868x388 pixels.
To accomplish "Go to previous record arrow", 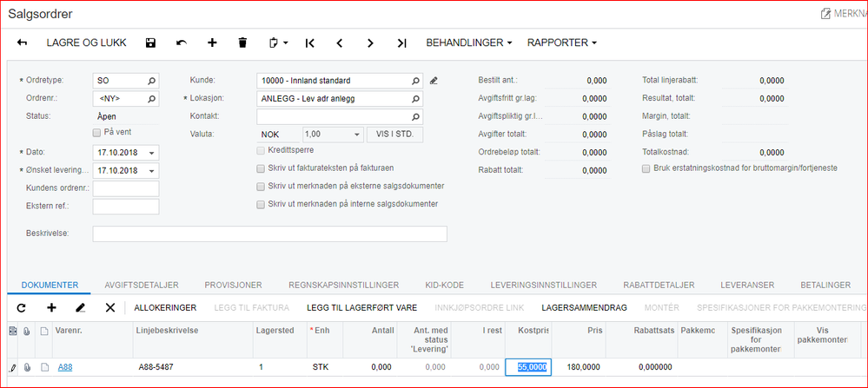I will click(x=340, y=43).
